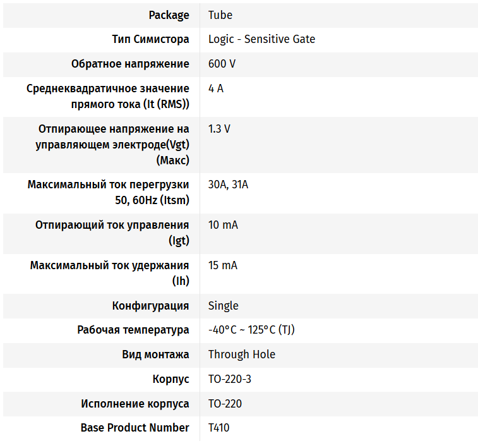Select the "Through Hole" mounting value

[x=242, y=354]
